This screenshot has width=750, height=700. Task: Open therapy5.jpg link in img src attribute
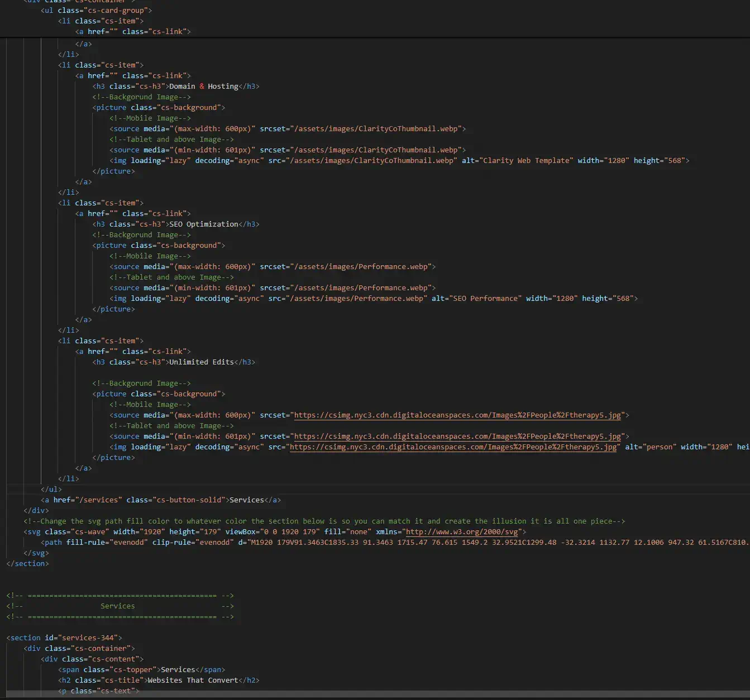[453, 447]
